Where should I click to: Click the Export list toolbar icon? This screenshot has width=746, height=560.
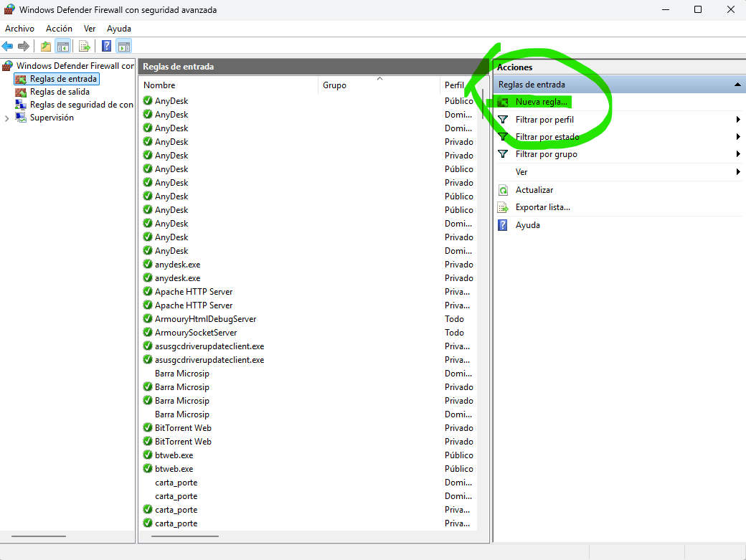pos(85,46)
